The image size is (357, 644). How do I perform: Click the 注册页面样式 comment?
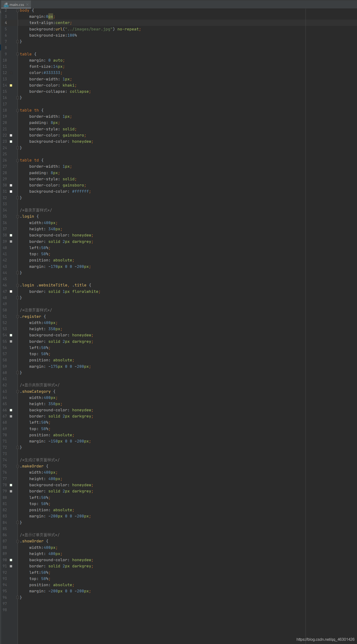coord(36,310)
